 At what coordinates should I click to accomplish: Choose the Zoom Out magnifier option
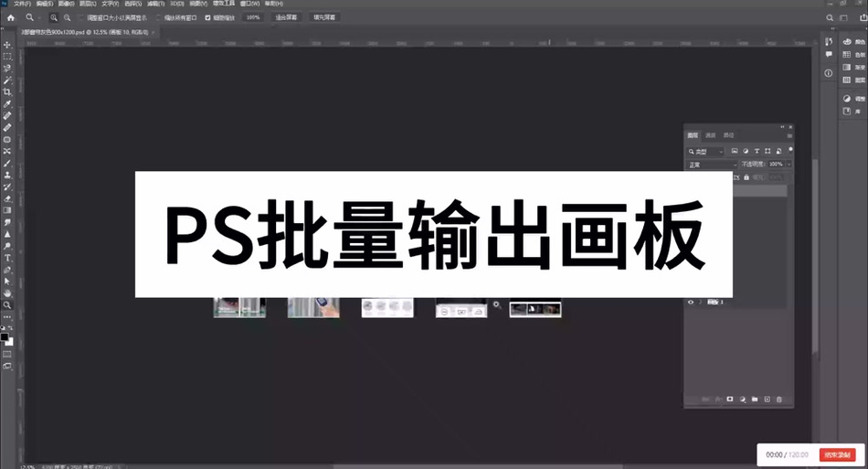click(x=67, y=17)
